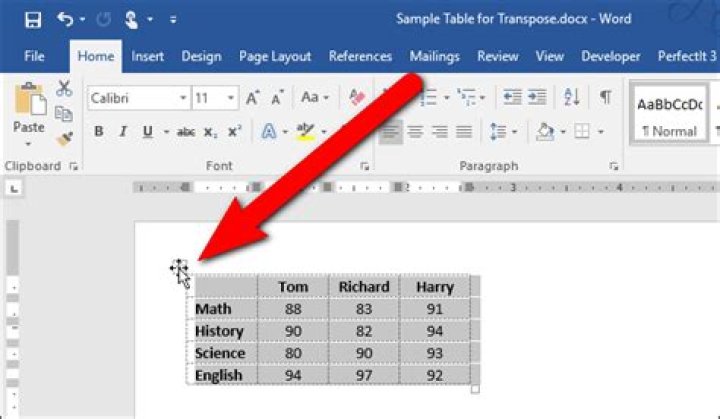Apply Strikethrough formatting
This screenshot has width=720, height=419.
pyautogui.click(x=185, y=132)
